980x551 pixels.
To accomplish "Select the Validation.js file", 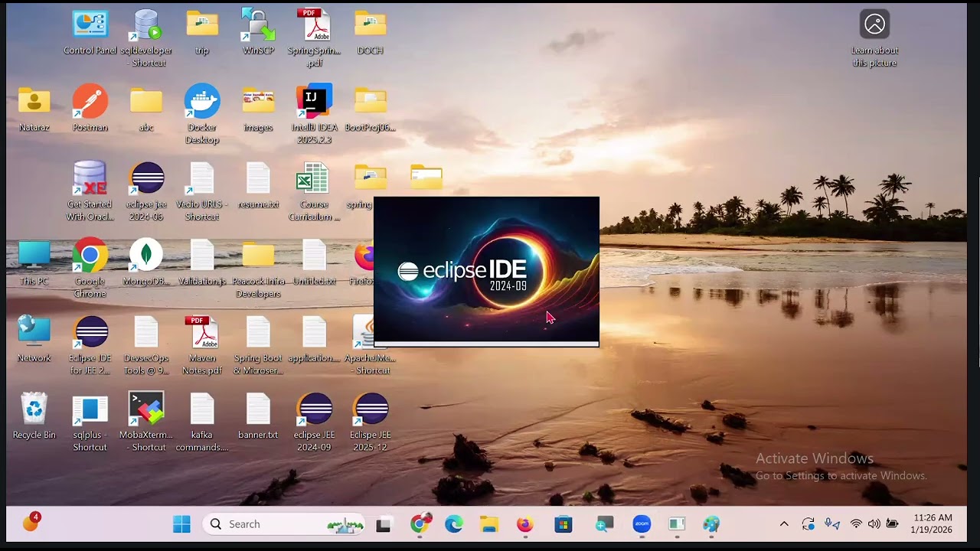I will (202, 262).
